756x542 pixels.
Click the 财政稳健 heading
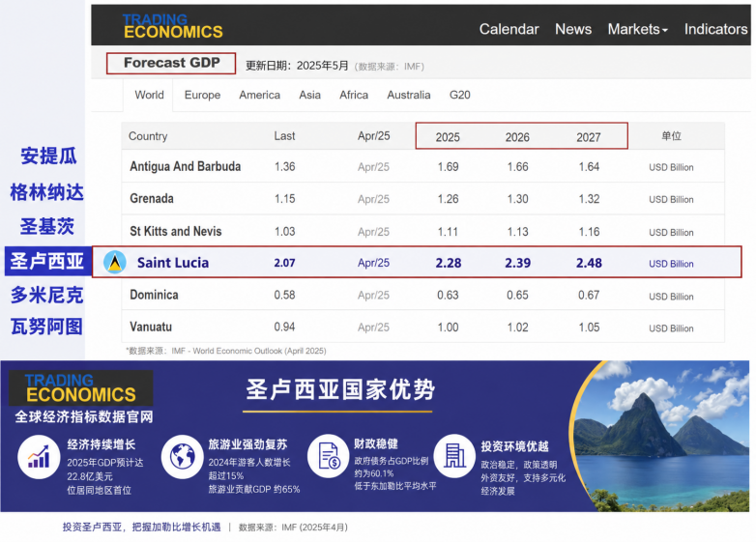[376, 443]
